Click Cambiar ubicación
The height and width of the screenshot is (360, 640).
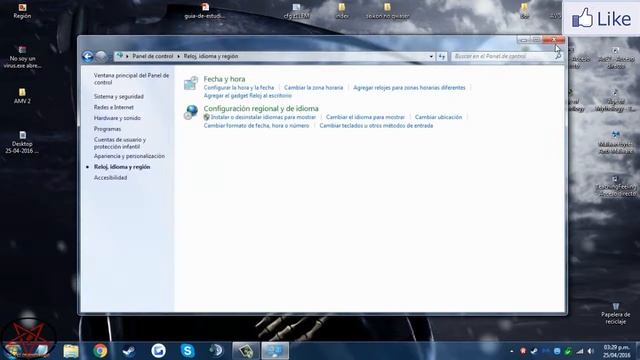pyautogui.click(x=438, y=117)
